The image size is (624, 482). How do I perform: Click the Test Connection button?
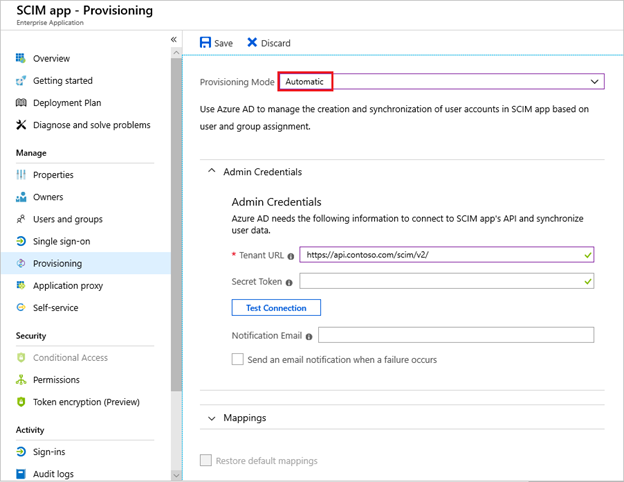(276, 308)
